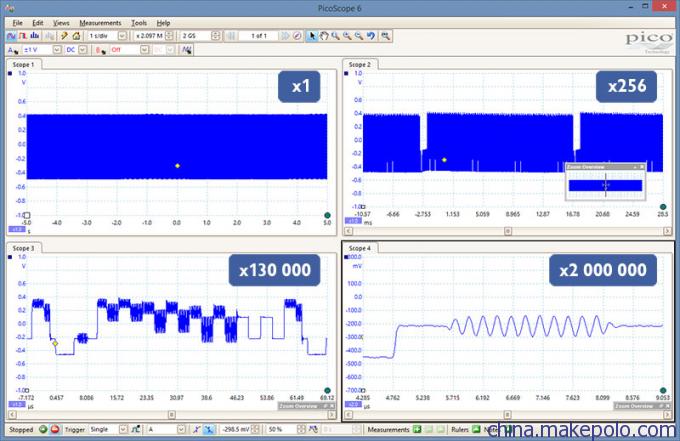Select the Scope 3 tab
The height and width of the screenshot is (441, 680).
(23, 248)
